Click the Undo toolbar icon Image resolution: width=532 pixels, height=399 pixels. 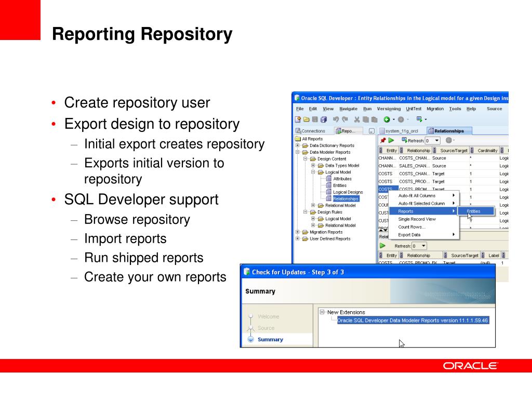[x=336, y=119]
